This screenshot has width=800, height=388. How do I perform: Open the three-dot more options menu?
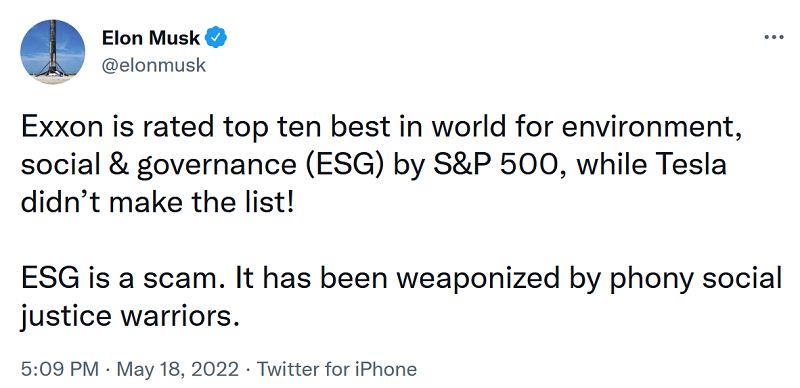click(773, 37)
